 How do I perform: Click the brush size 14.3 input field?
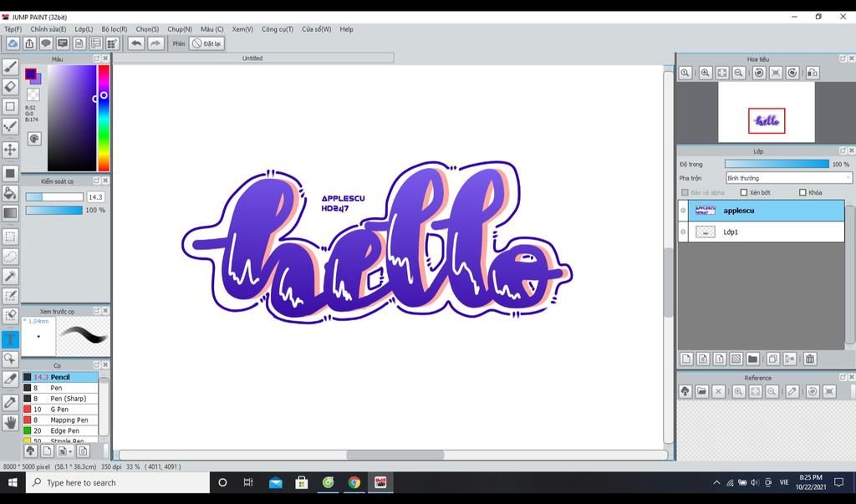click(x=95, y=197)
